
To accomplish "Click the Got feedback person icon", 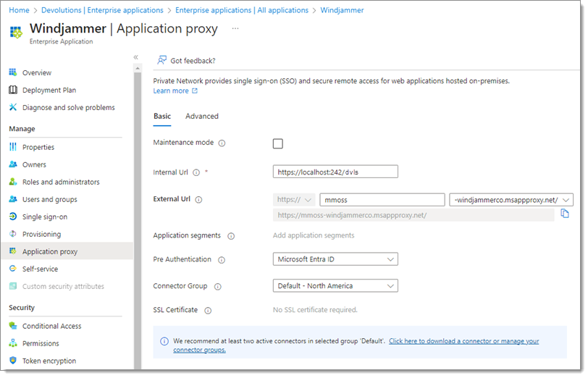I will coord(161,60).
